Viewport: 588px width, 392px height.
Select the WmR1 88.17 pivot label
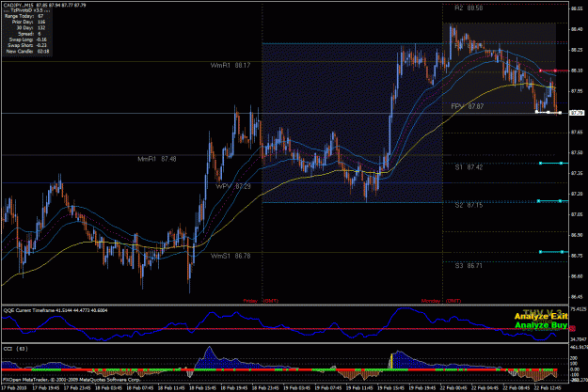pos(230,65)
